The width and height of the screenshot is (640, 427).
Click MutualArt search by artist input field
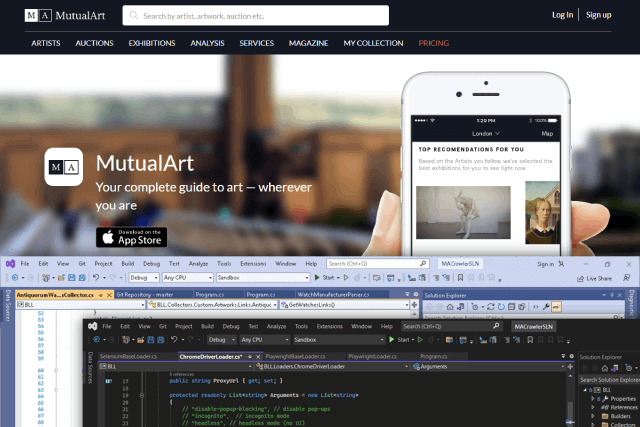tap(256, 16)
